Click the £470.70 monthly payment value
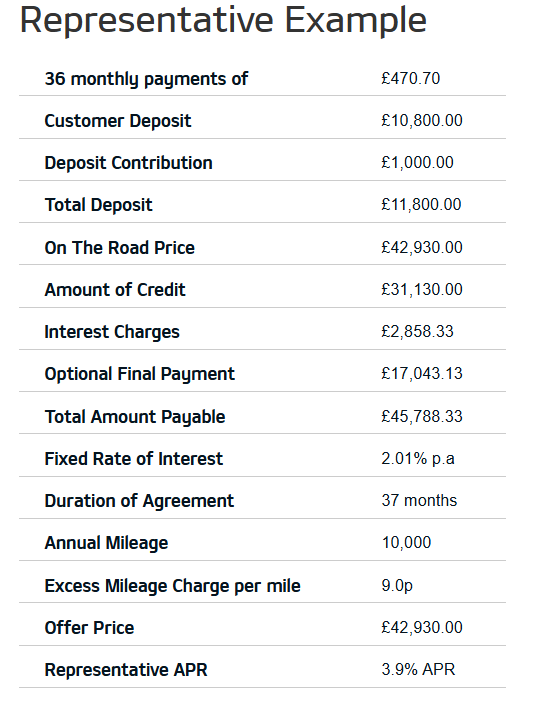The height and width of the screenshot is (703, 533). point(411,78)
